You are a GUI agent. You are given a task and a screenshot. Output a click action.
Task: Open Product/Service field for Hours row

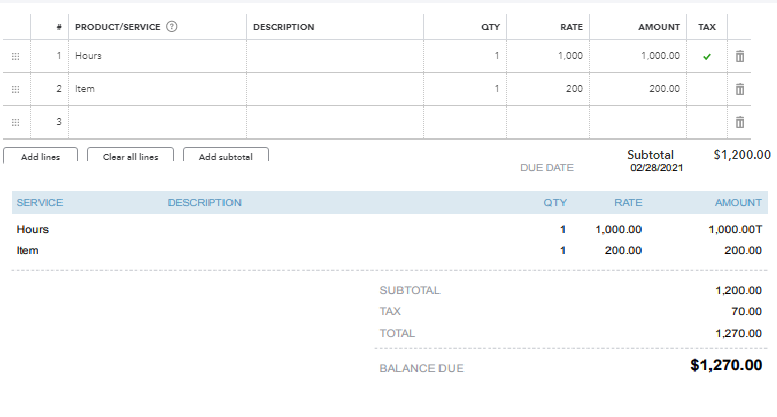pos(157,56)
